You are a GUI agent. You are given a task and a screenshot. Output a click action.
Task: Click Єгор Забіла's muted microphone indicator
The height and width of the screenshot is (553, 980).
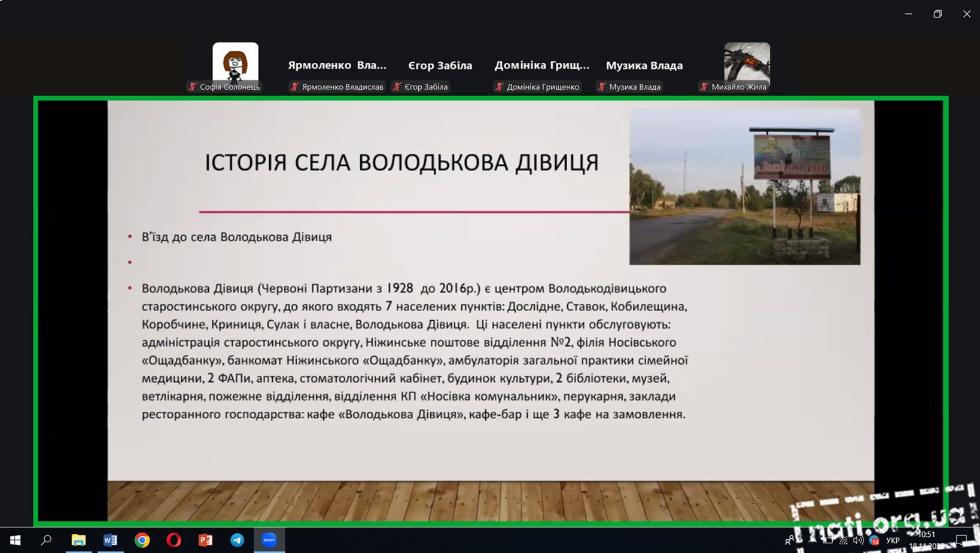(x=397, y=87)
